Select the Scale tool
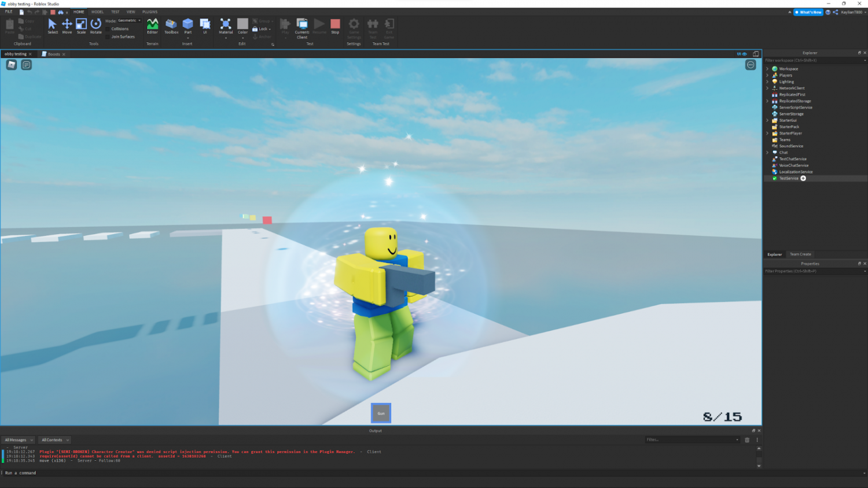Viewport: 868px width, 488px height. pyautogui.click(x=82, y=25)
